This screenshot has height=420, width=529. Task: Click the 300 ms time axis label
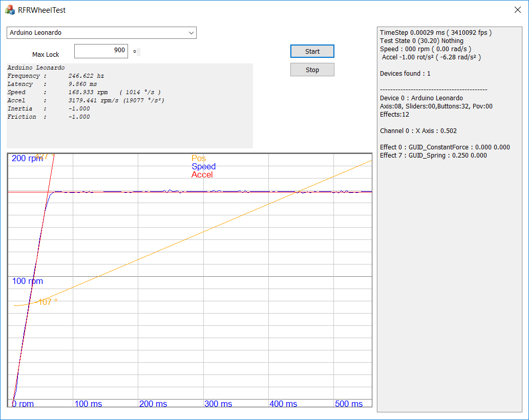(219, 404)
